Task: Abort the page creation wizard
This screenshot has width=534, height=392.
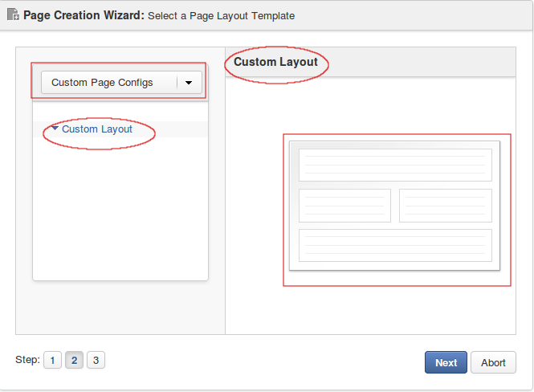Action: pos(493,362)
